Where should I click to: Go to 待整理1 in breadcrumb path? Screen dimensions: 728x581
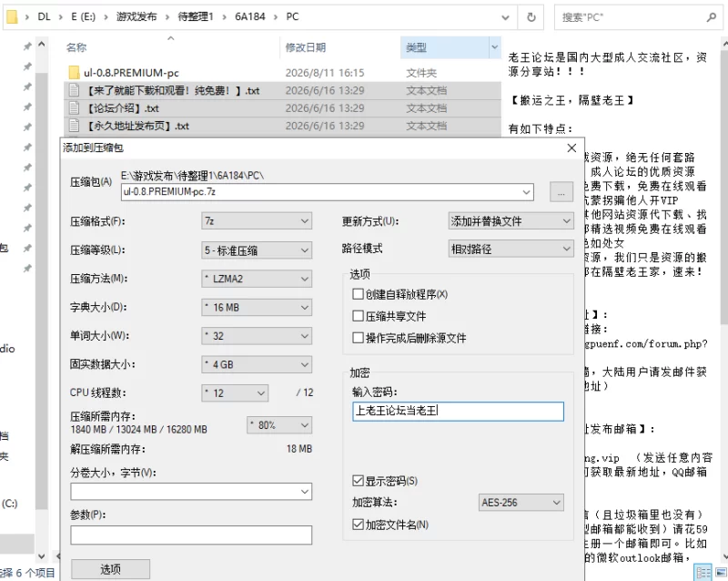[196, 16]
